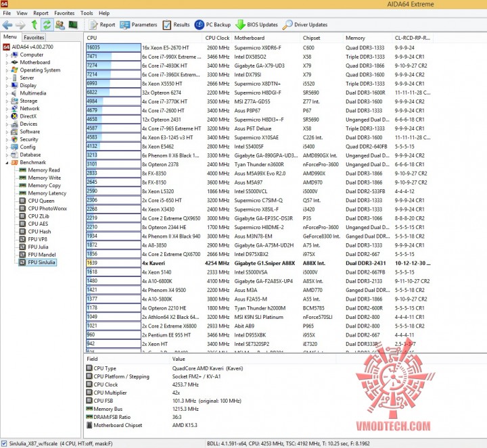The width and height of the screenshot is (487, 448).
Task: Select the CPU Queen benchmark
Action: 41,201
